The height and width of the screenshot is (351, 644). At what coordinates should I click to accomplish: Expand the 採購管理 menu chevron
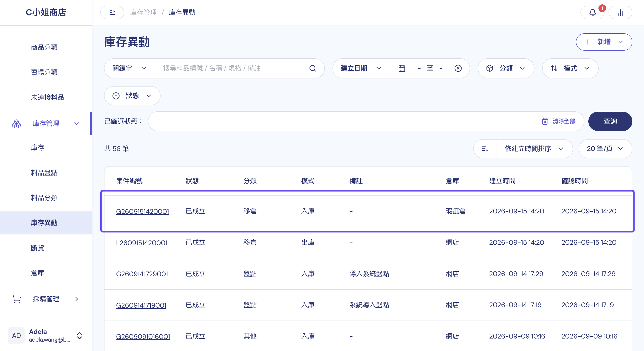click(76, 299)
